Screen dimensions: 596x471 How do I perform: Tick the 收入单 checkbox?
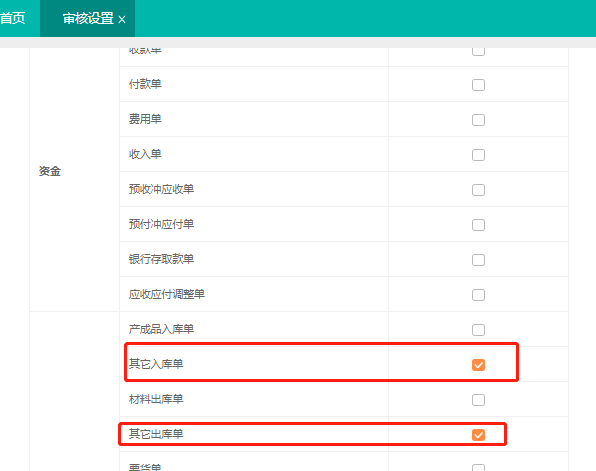[478, 155]
